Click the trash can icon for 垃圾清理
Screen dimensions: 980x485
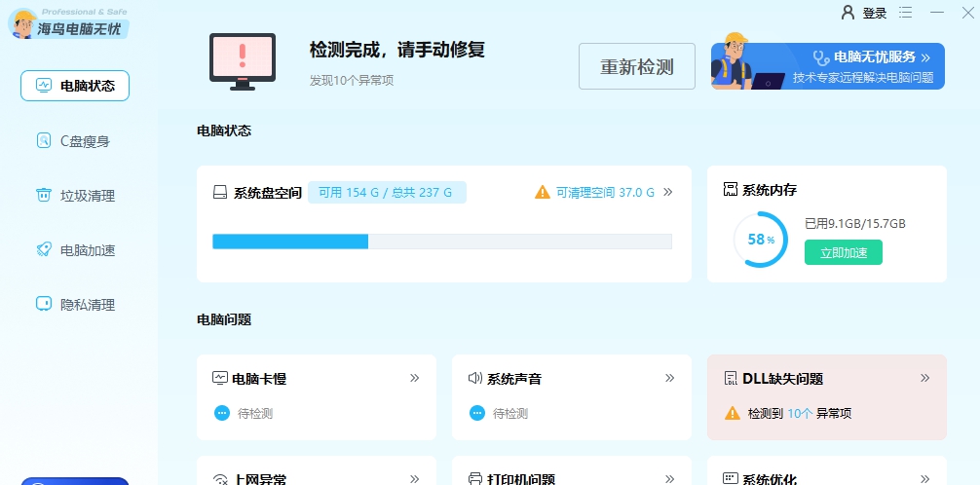(x=44, y=196)
